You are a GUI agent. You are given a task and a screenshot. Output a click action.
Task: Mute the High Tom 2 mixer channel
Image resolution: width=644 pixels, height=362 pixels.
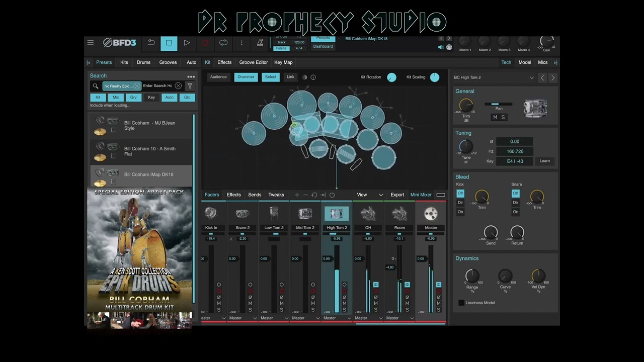click(344, 303)
